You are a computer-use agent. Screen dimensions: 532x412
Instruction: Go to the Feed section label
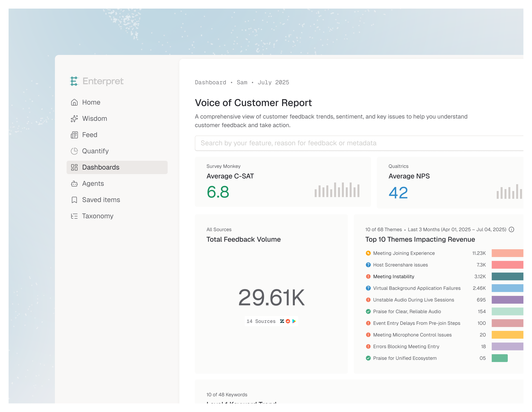pos(90,135)
